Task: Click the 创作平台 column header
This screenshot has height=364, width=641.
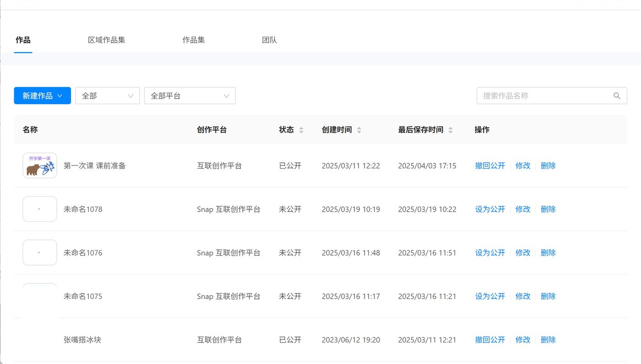Action: tap(212, 129)
